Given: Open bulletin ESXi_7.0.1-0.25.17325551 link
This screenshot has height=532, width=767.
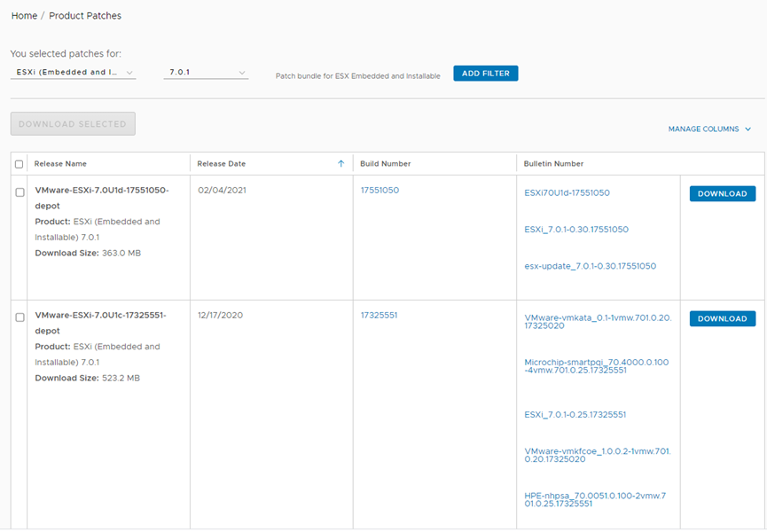Looking at the screenshot, I should pyautogui.click(x=575, y=415).
